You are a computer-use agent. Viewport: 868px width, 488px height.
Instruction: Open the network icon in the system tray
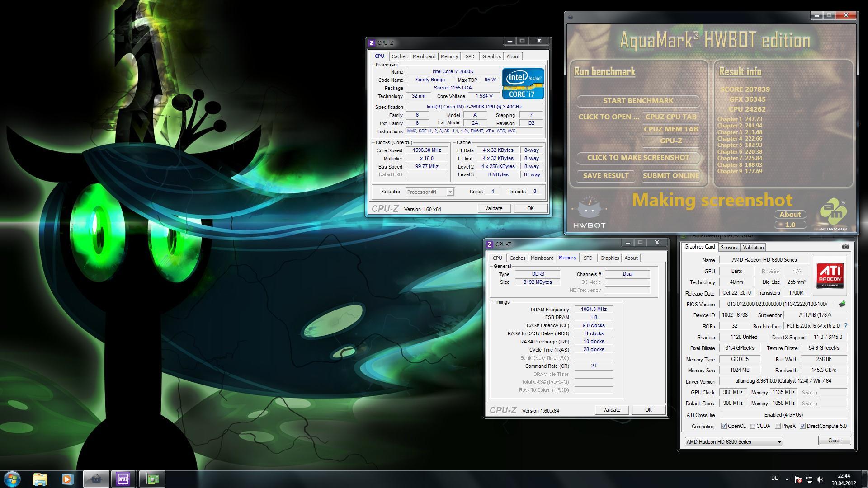tap(809, 479)
